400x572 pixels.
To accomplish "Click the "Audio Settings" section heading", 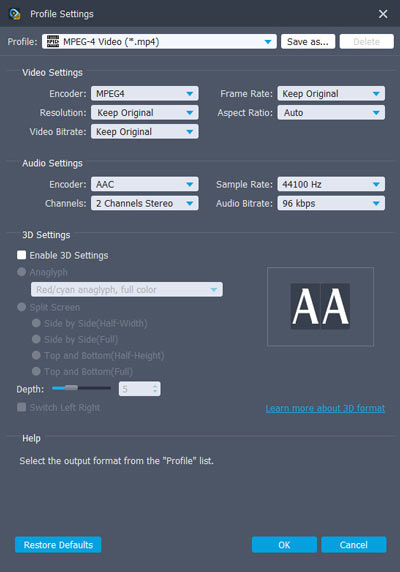I will click(x=53, y=163).
